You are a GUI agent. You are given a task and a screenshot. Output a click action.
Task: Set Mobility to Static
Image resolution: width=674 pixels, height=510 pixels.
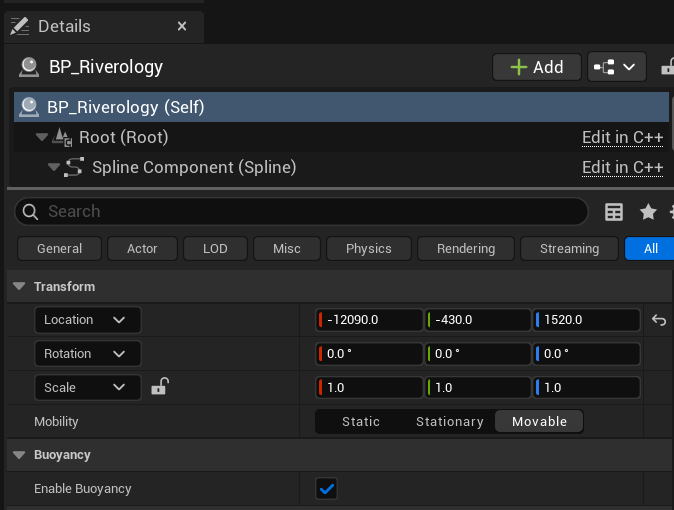361,421
